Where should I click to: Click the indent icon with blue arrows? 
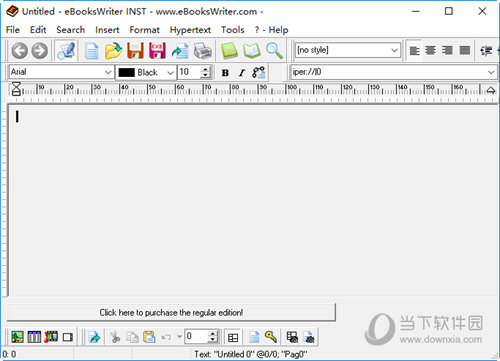coord(486,51)
